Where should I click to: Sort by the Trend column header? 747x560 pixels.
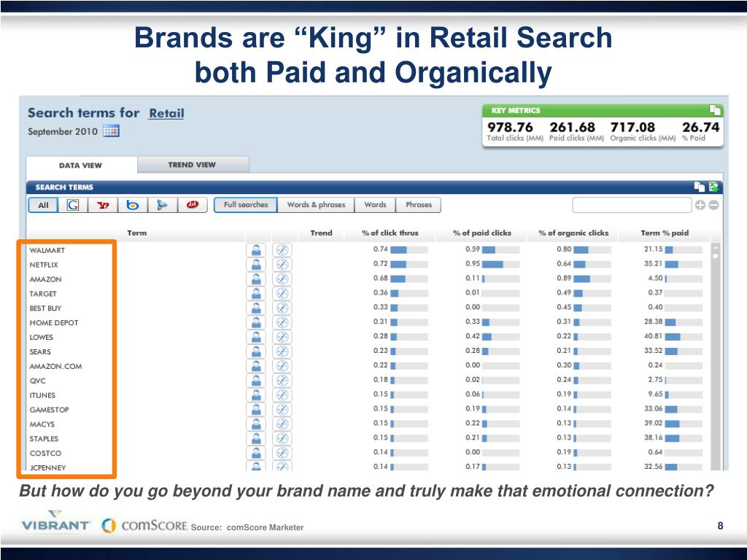[x=321, y=233]
